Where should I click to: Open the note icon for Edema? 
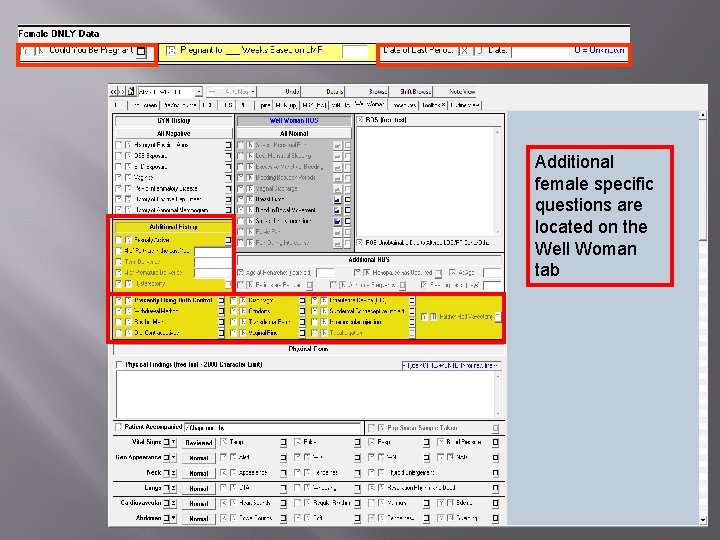tap(495, 503)
